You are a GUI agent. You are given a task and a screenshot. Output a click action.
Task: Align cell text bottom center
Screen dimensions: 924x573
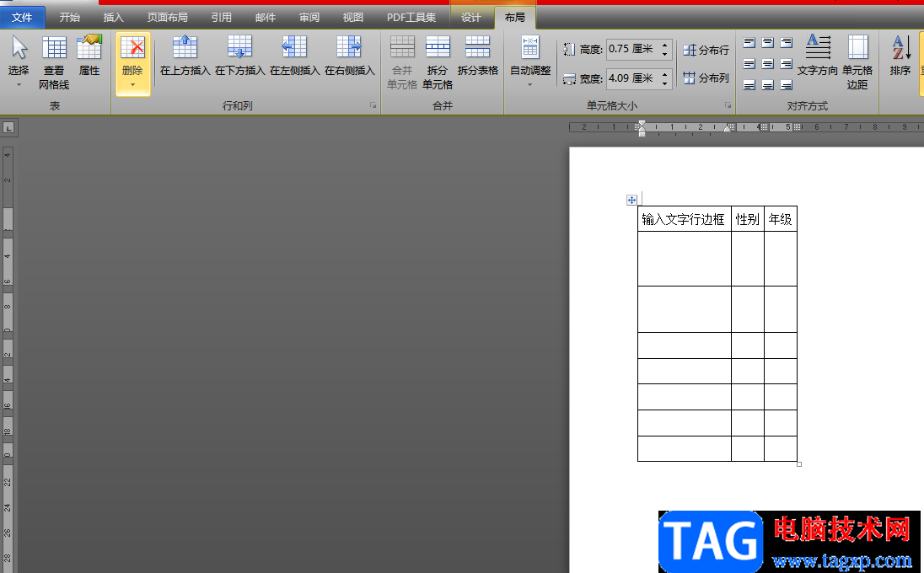click(768, 85)
